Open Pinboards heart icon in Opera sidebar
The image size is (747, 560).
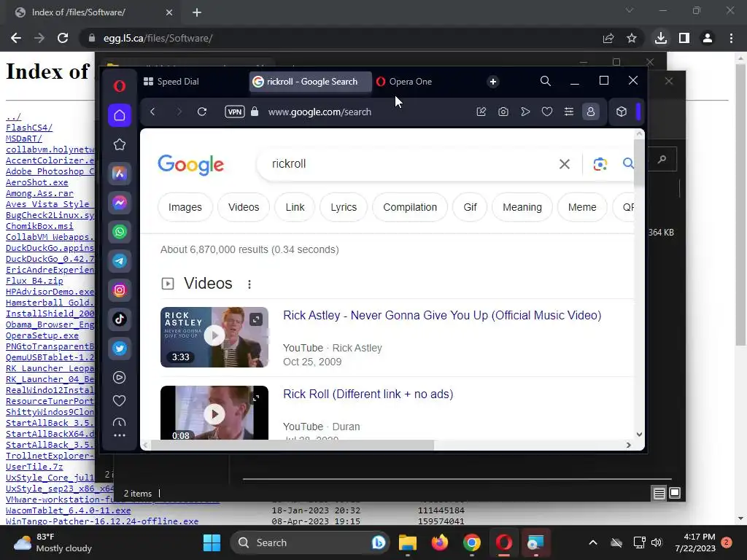click(x=120, y=401)
